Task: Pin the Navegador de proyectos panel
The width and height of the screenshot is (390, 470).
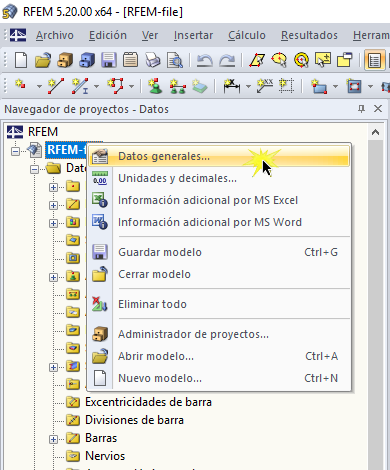Action: coord(361,109)
